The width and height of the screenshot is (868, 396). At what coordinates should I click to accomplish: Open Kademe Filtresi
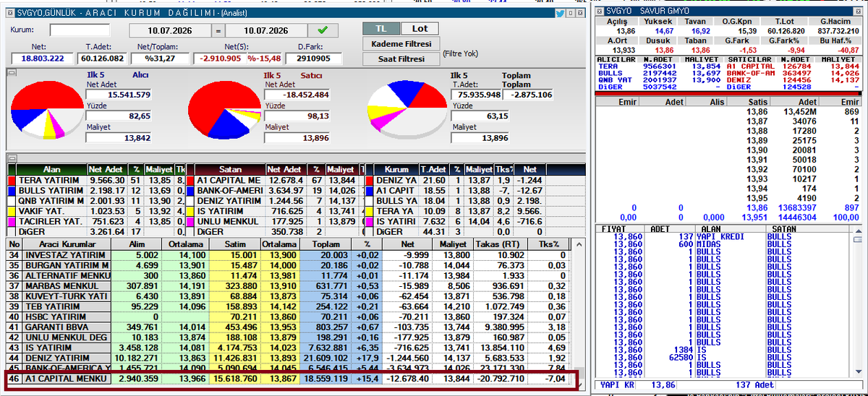coord(401,44)
